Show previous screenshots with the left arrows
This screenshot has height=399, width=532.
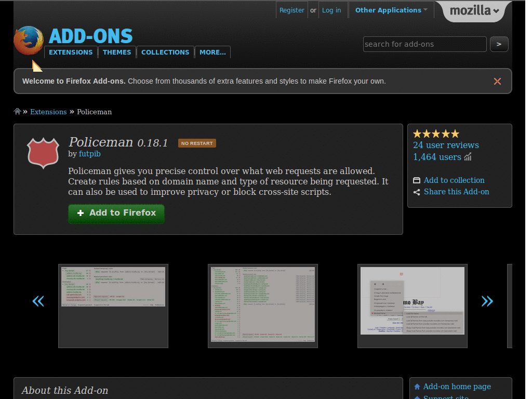38,301
